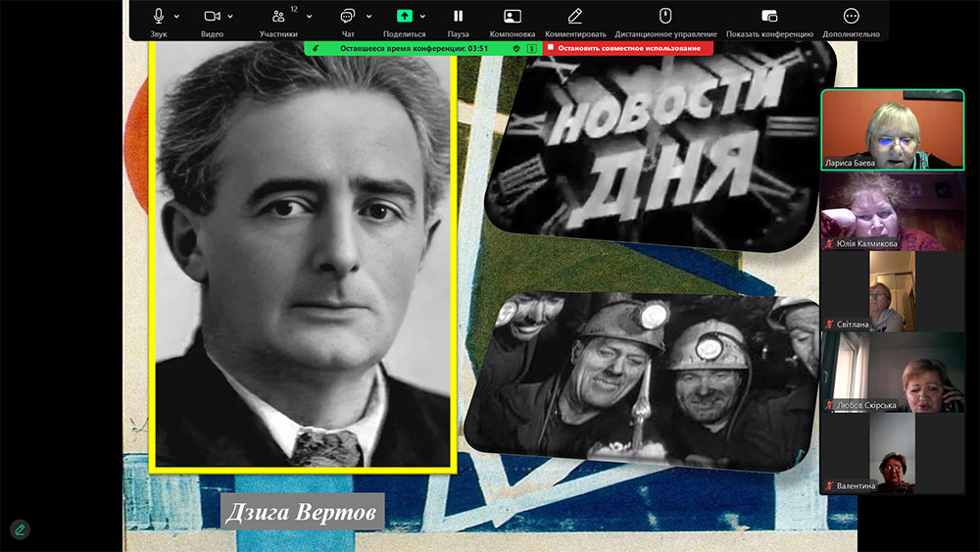Mute the microphone using Звук icon
Image resolution: width=980 pixels, height=552 pixels.
pos(159,17)
